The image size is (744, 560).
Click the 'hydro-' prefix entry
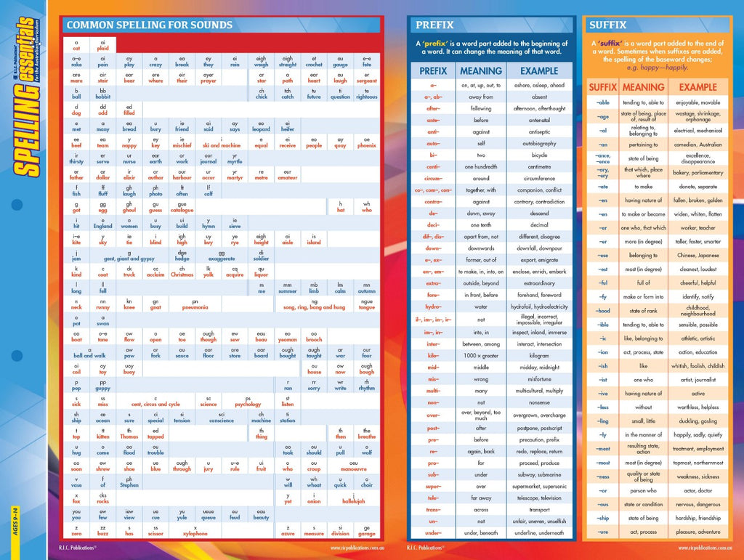point(433,307)
